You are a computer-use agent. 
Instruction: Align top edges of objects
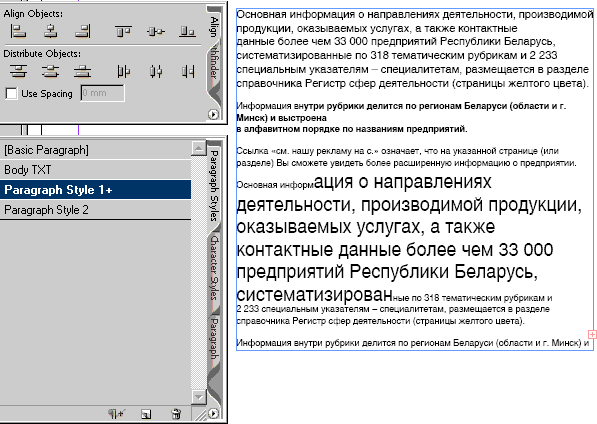(x=123, y=31)
